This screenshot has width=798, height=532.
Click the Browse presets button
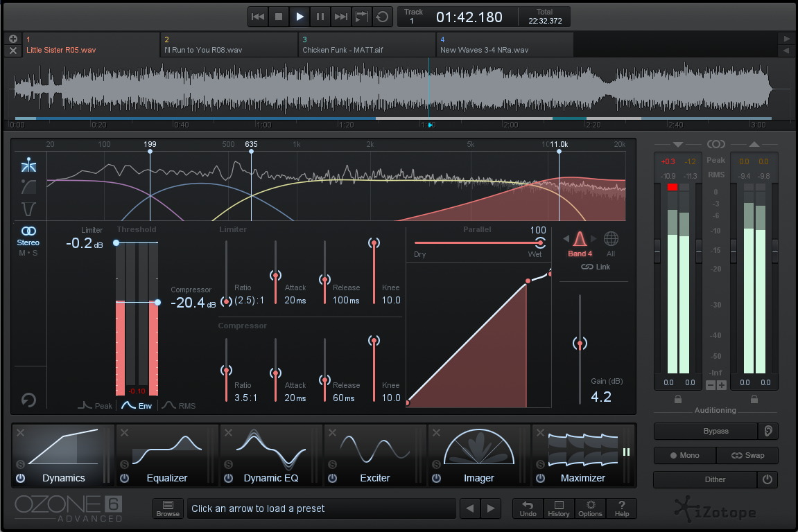168,508
